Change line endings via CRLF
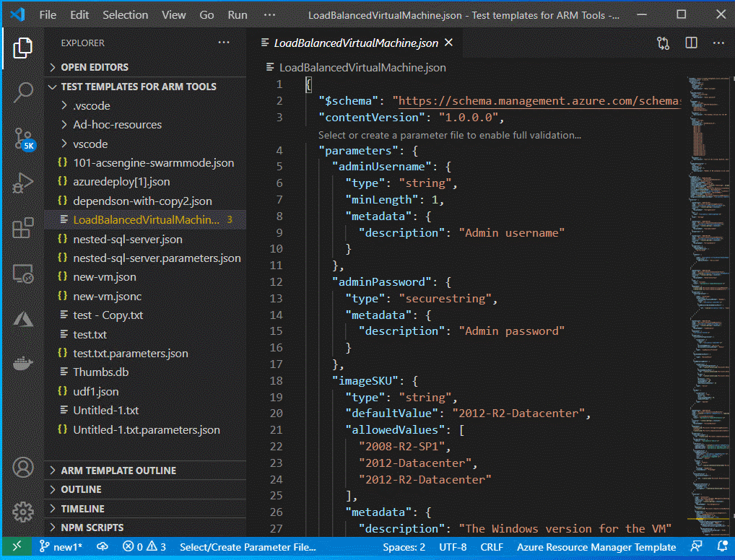Viewport: 735px width, 560px height. tap(491, 547)
